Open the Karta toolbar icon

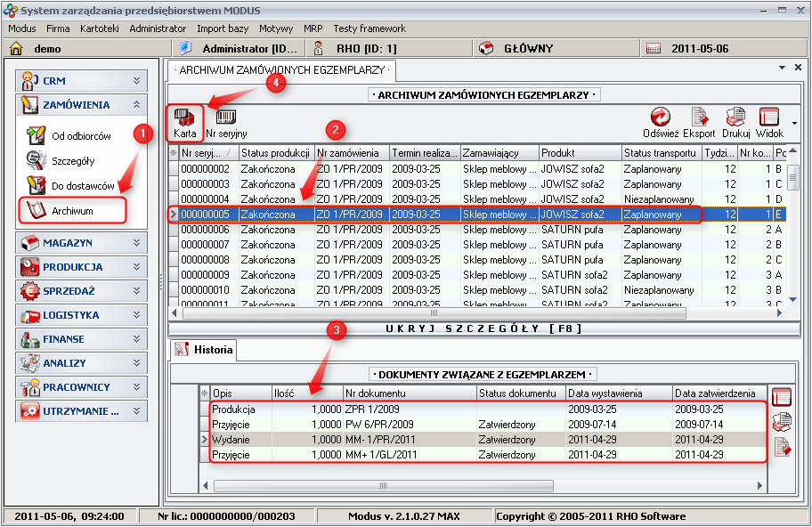coord(185,122)
